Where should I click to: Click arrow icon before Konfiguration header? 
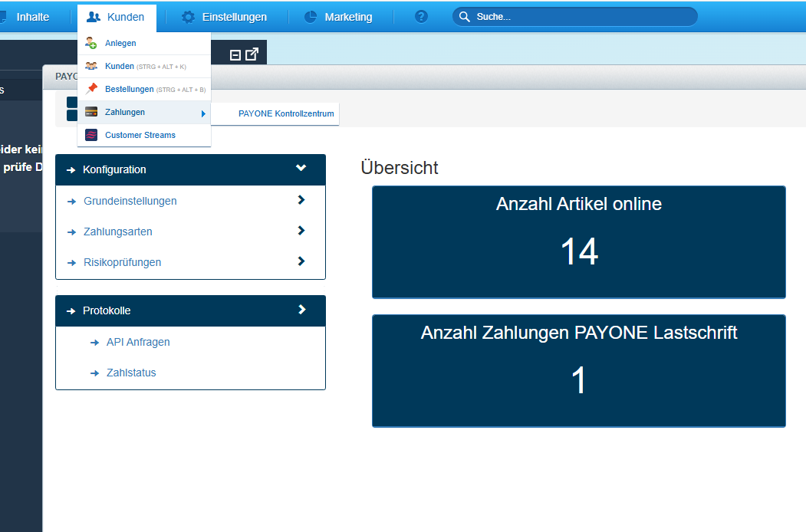tap(71, 170)
